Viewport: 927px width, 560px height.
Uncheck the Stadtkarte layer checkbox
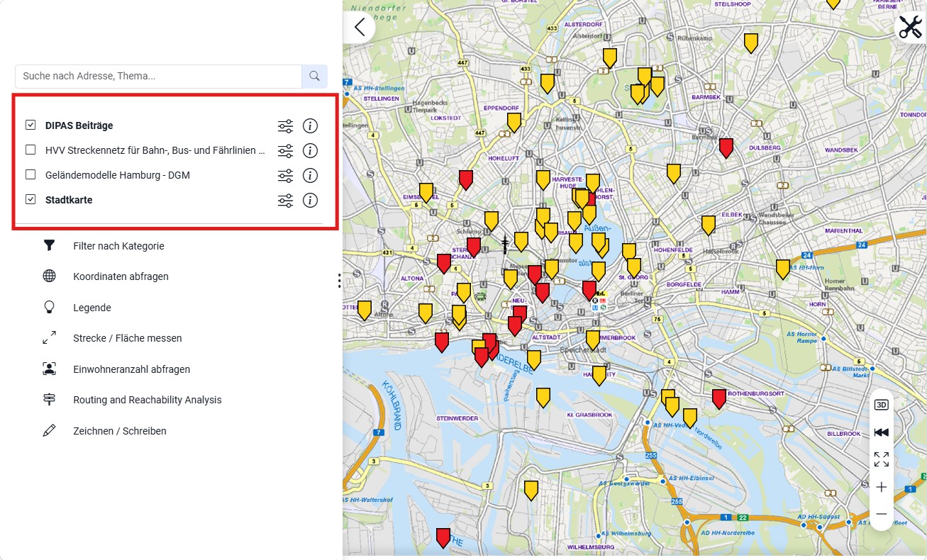(30, 200)
